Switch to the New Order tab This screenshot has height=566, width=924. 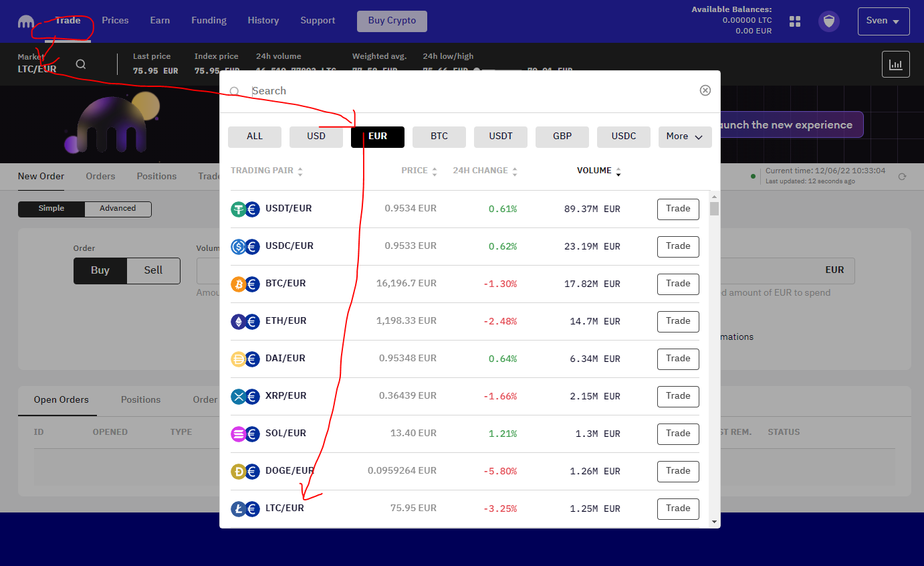tap(41, 177)
